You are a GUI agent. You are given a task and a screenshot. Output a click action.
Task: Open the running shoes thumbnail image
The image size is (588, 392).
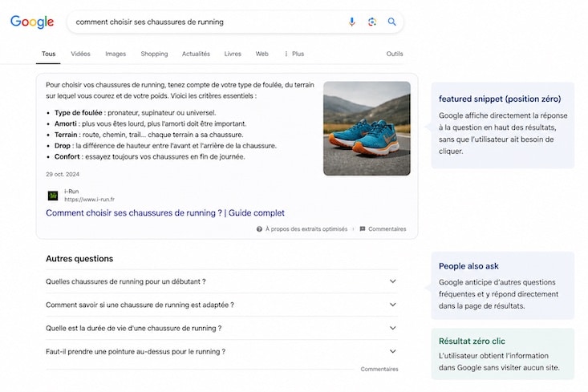pyautogui.click(x=367, y=128)
